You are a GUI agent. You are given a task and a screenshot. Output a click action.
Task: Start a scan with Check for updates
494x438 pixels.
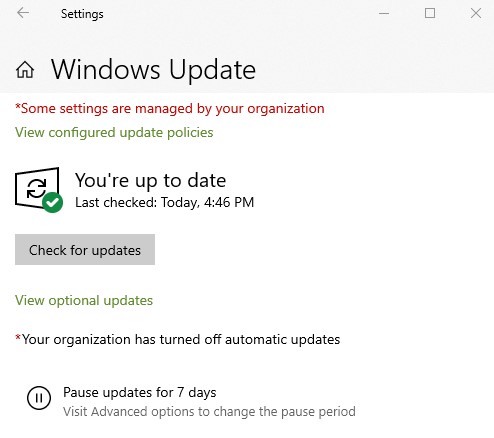pyautogui.click(x=85, y=250)
